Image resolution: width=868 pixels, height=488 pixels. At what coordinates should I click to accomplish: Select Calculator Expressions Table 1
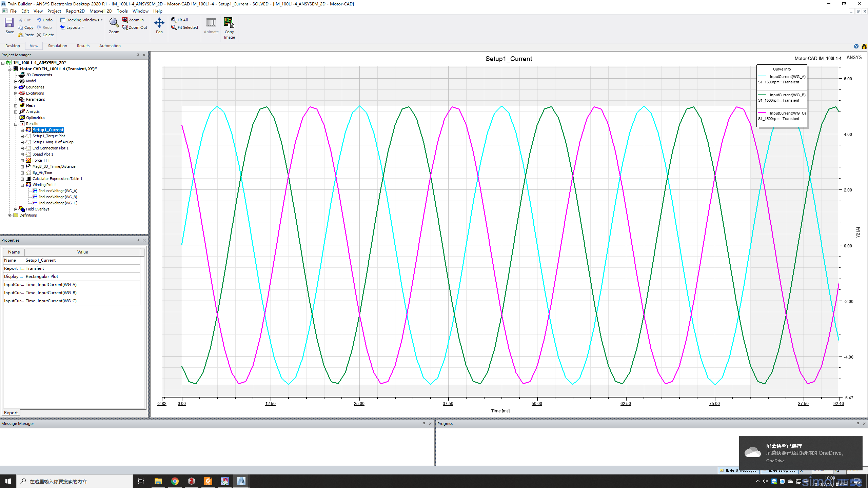pos(57,179)
